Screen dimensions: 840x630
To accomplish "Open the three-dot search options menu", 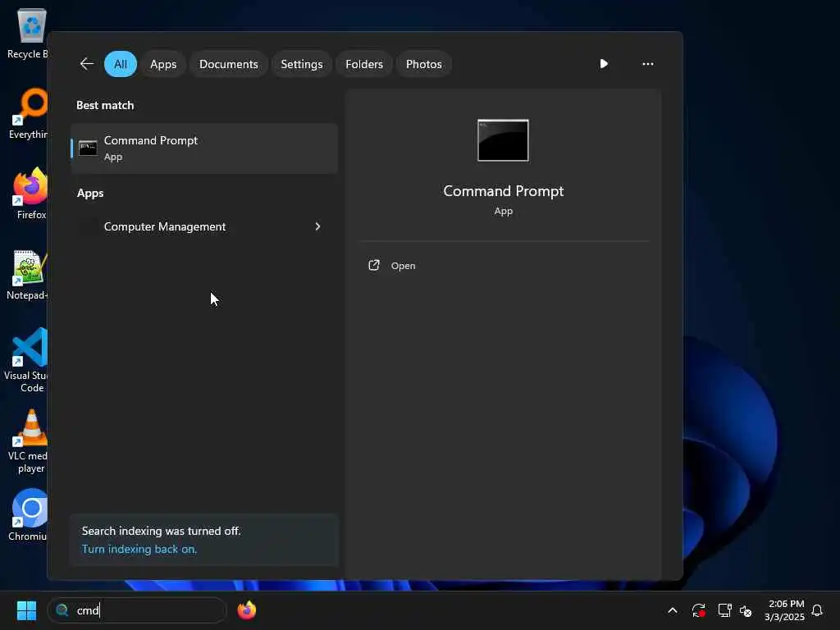I will (648, 64).
